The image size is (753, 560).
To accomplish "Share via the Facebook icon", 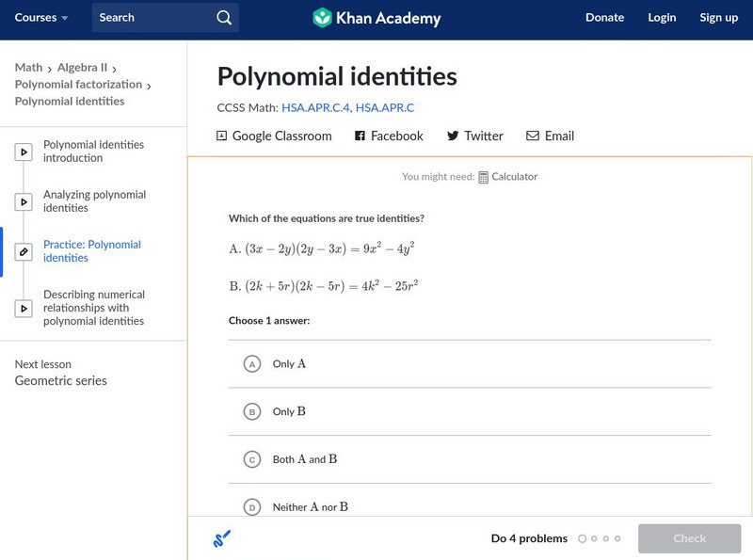I will (x=359, y=136).
